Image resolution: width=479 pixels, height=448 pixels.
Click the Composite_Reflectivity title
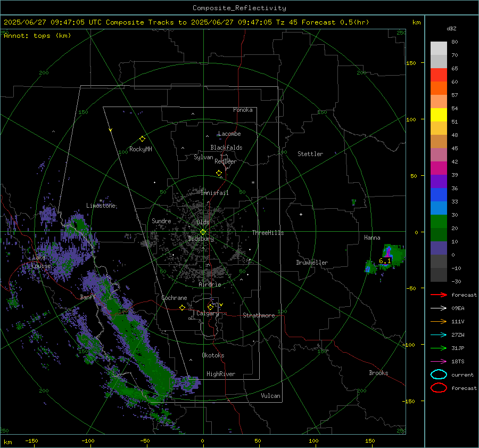click(240, 8)
